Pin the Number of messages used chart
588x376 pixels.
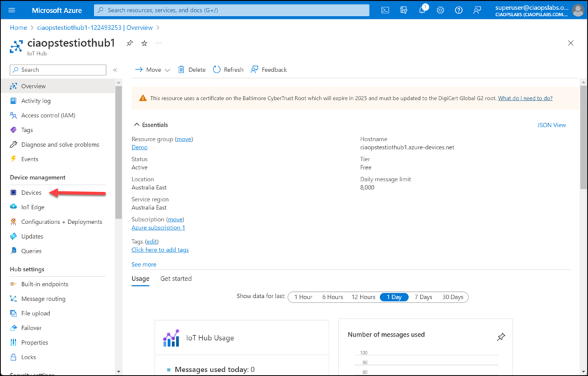click(x=501, y=337)
